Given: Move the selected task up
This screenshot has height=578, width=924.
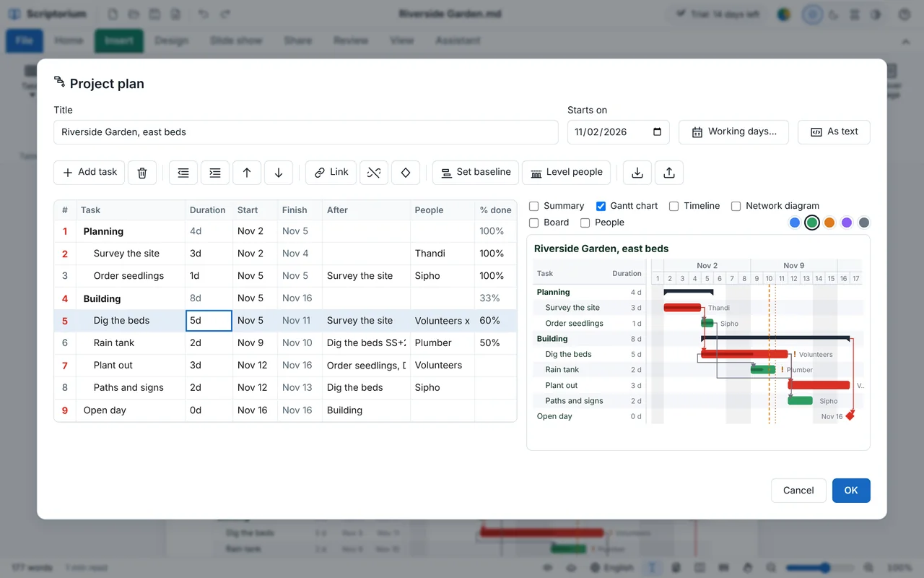Looking at the screenshot, I should [x=247, y=173].
